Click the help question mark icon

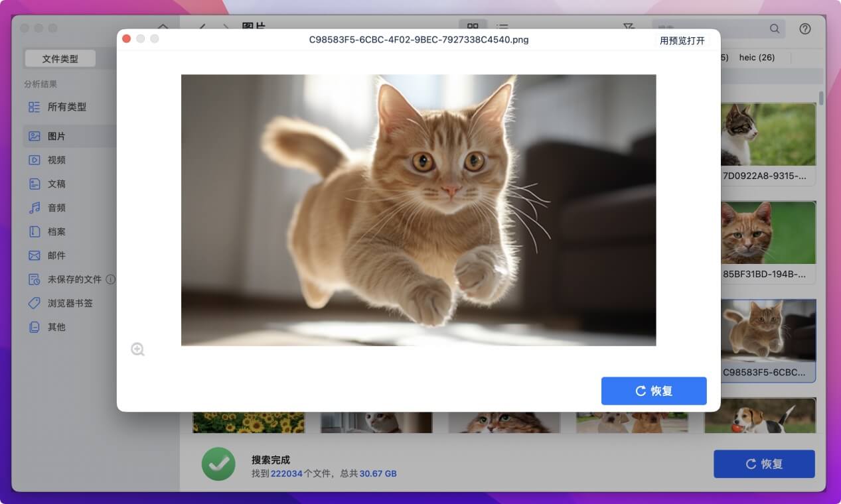tap(805, 29)
